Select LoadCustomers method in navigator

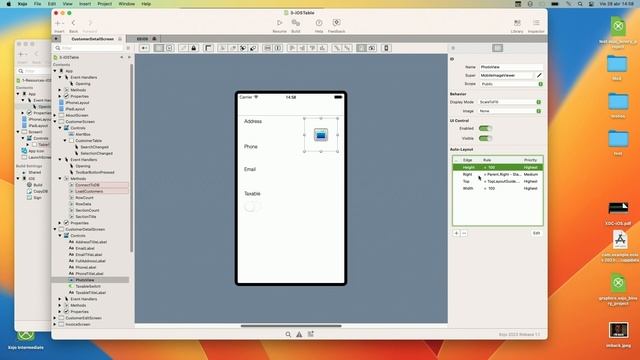pyautogui.click(x=89, y=191)
